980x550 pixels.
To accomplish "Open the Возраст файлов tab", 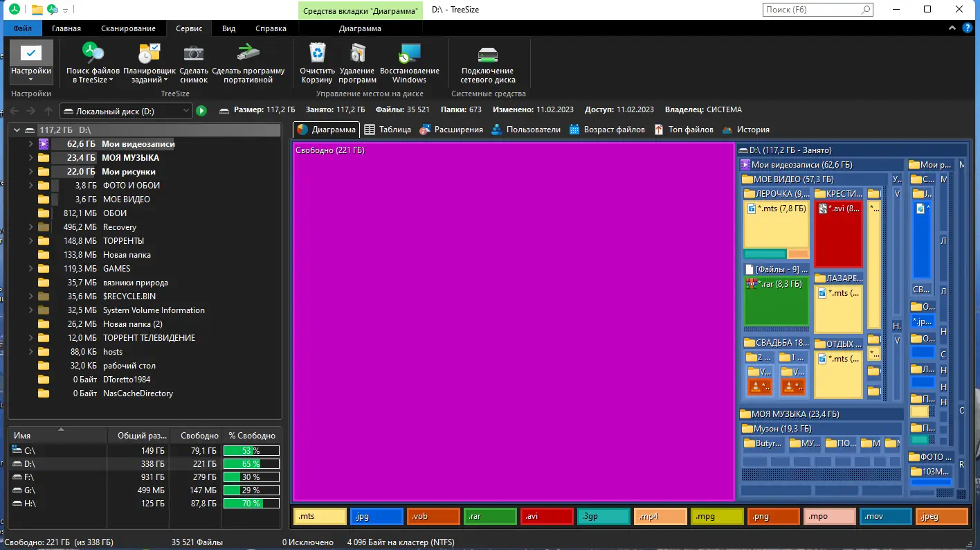I will coord(606,130).
